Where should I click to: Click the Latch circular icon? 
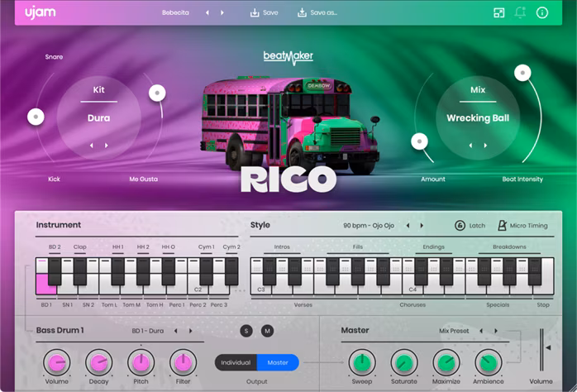460,225
